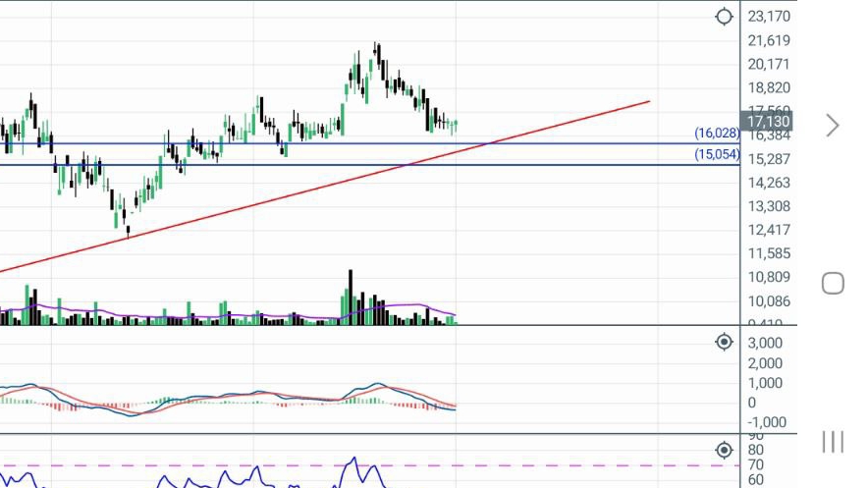The width and height of the screenshot is (868, 488).
Task: Click the -1,000 MACD axis value
Action: (x=767, y=423)
